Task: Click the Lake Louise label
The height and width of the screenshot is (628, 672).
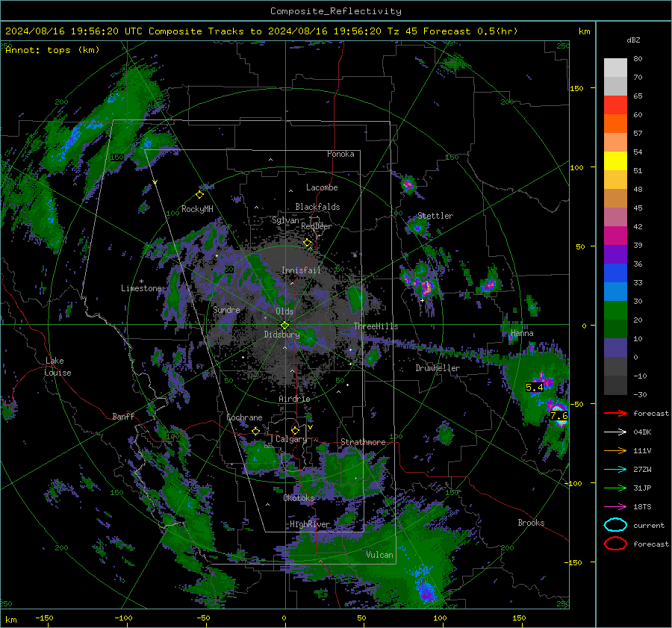Action: coord(57,367)
